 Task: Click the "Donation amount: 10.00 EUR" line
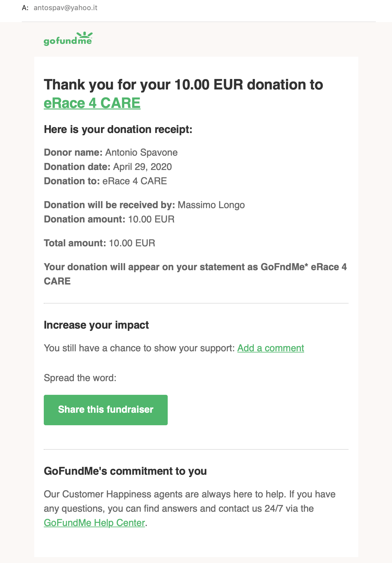[x=109, y=219]
